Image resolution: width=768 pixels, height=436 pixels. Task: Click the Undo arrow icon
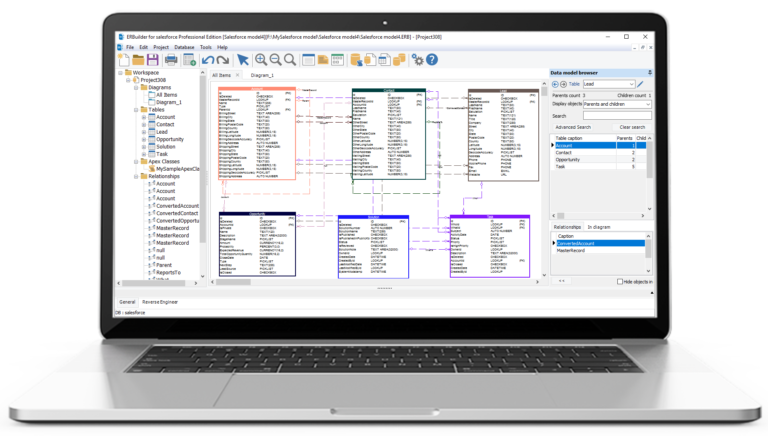pyautogui.click(x=208, y=60)
